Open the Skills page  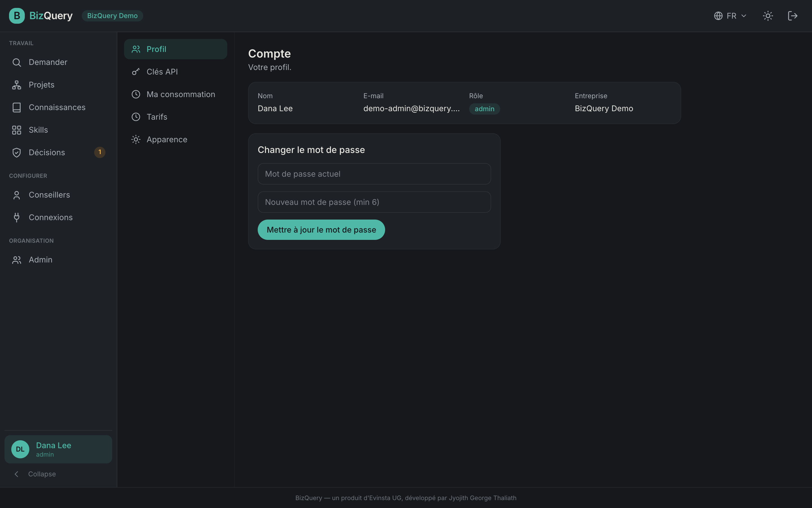point(58,130)
